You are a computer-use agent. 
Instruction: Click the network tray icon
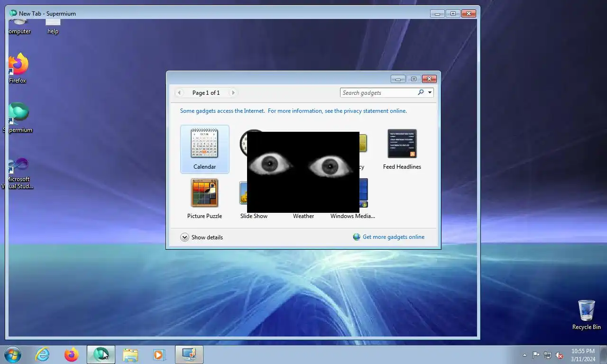(x=548, y=355)
